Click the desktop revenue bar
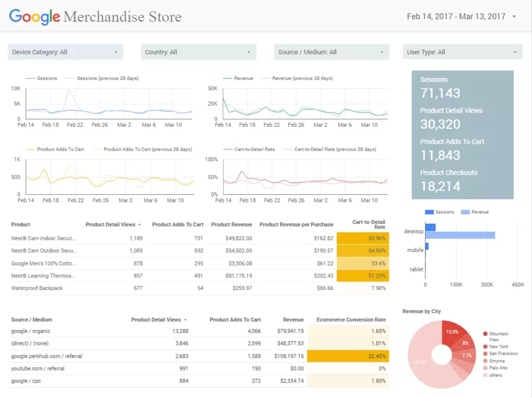The image size is (532, 398). [460, 235]
